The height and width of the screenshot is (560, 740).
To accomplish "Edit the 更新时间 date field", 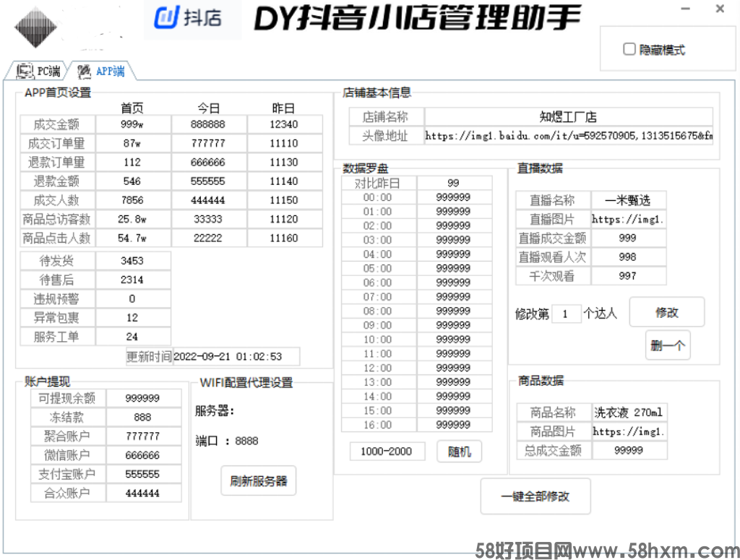I will 236,357.
